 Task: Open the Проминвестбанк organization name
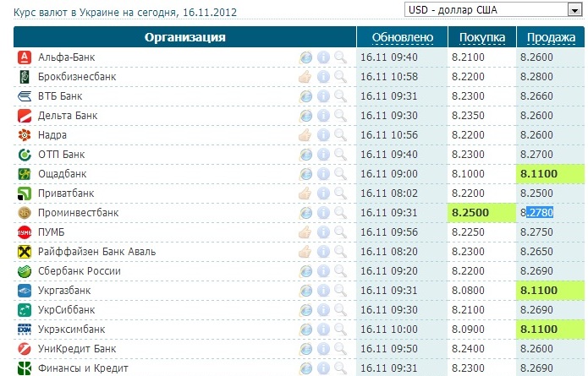point(79,213)
